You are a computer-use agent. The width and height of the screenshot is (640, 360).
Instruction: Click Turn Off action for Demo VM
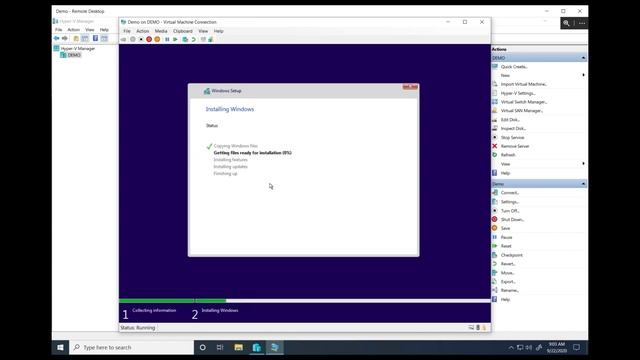pos(510,211)
